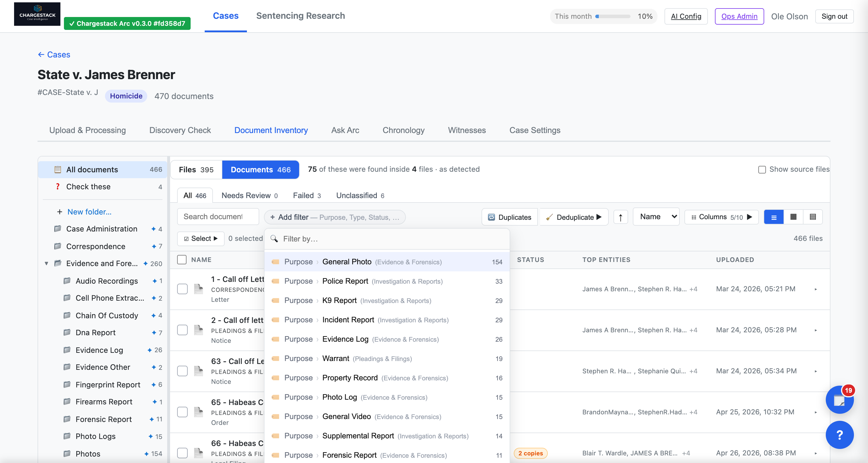This screenshot has width=868, height=463.
Task: Toggle the select-all checkbox in NAME header
Action: tap(182, 259)
